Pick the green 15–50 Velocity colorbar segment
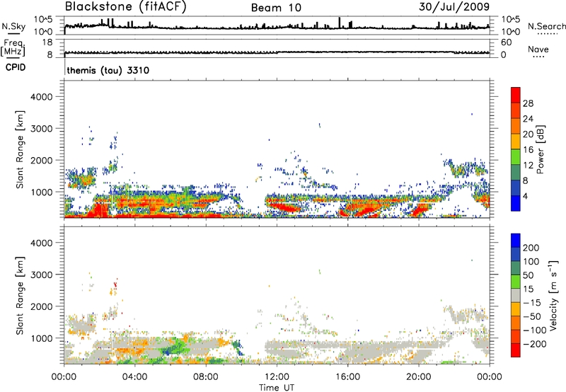The width and height of the screenshot is (566, 392). 516,282
